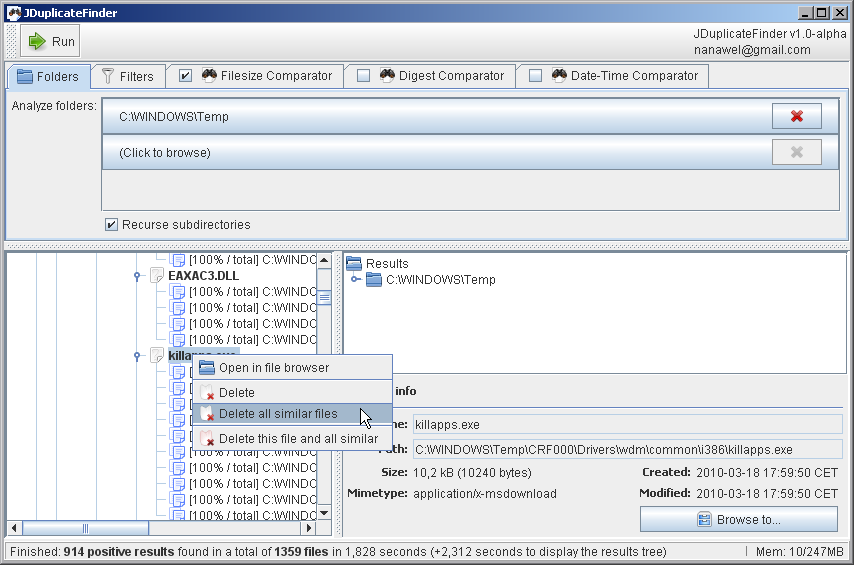Click the Mem: 10/247MB status indicator
Screen dimensions: 854x565
click(799, 551)
